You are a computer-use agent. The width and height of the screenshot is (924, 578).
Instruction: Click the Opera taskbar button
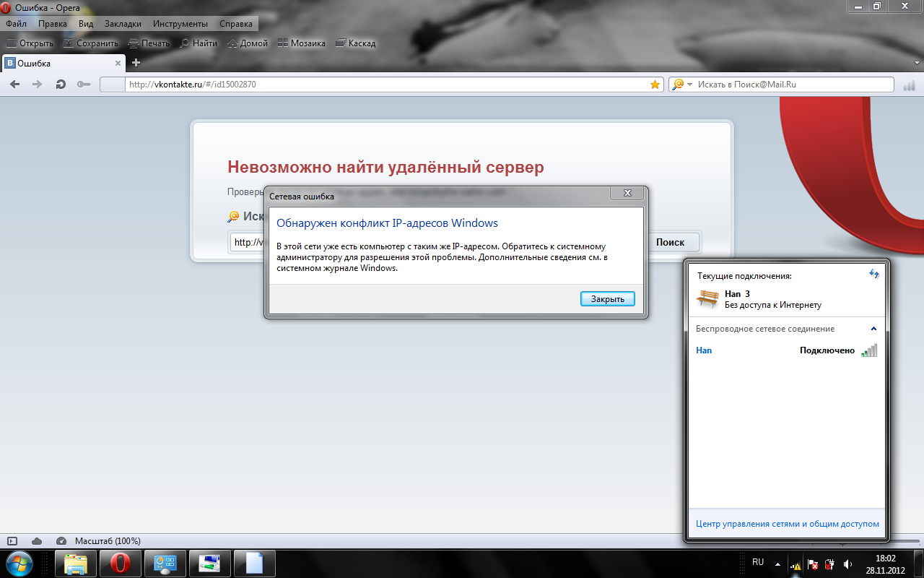[x=120, y=563]
